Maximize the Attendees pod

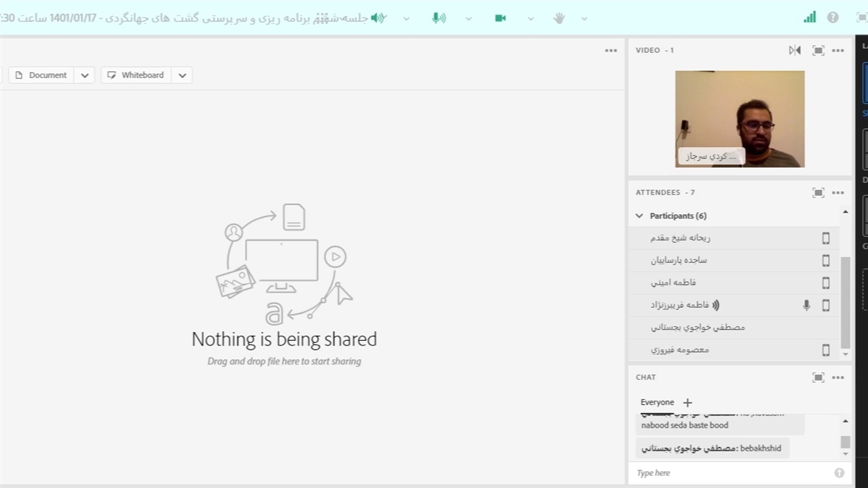coord(818,192)
